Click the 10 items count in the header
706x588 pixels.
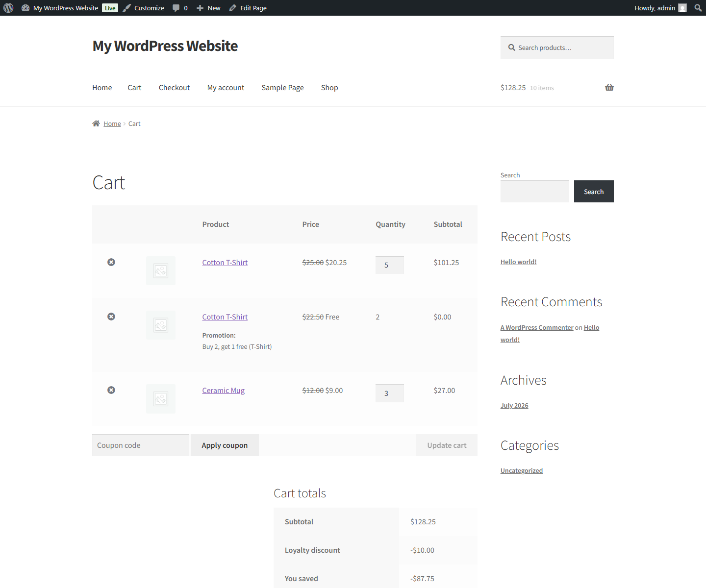click(x=542, y=88)
